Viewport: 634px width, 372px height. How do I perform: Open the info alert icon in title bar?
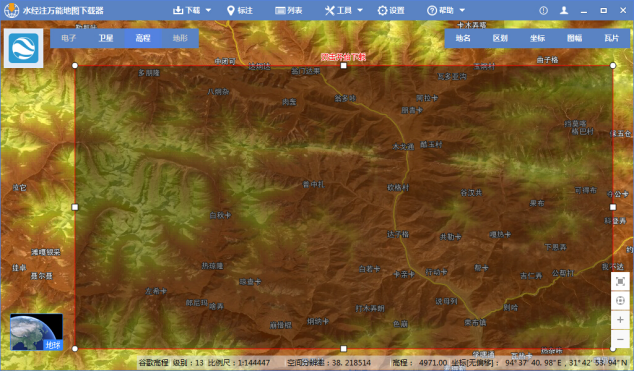(543, 11)
